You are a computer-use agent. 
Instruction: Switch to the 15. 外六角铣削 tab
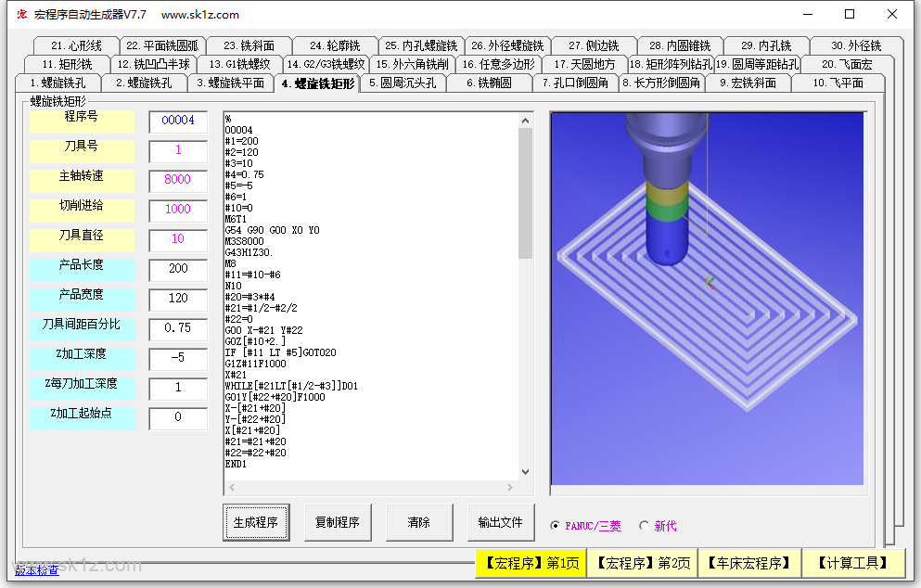coord(413,64)
